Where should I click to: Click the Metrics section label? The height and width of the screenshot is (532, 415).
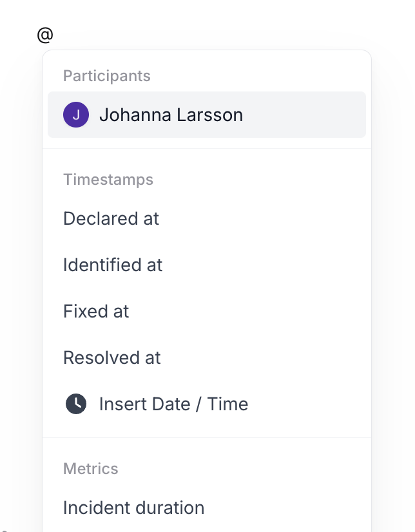coord(91,468)
